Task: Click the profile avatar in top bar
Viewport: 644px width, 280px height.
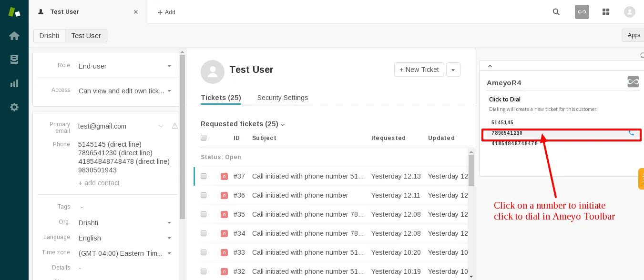Action: 630,12
